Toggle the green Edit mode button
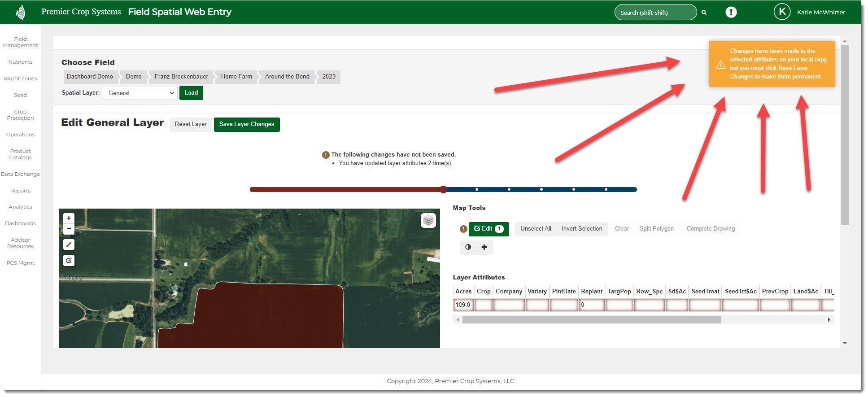The width and height of the screenshot is (868, 397). click(x=489, y=229)
